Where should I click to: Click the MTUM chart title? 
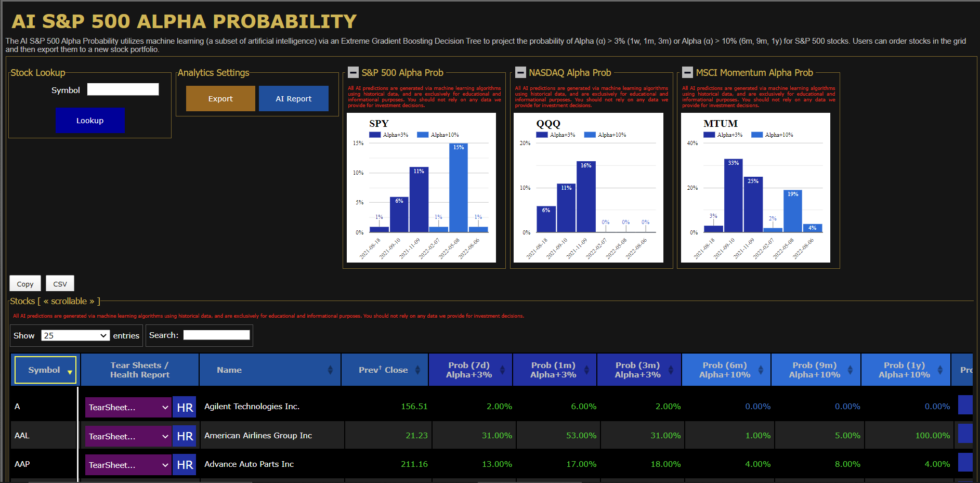tap(721, 123)
